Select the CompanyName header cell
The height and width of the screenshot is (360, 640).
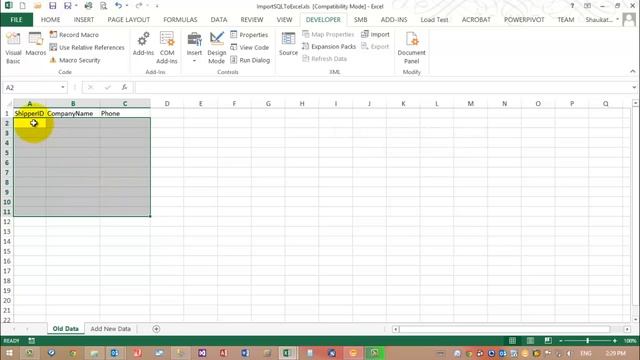(x=73, y=113)
